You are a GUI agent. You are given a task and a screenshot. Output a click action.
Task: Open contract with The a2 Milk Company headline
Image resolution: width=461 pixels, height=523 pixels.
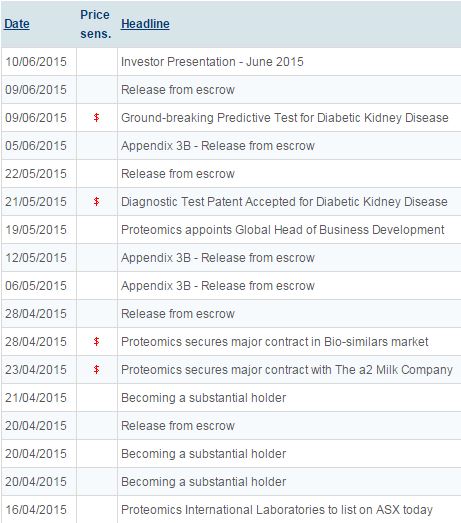pyautogui.click(x=287, y=370)
